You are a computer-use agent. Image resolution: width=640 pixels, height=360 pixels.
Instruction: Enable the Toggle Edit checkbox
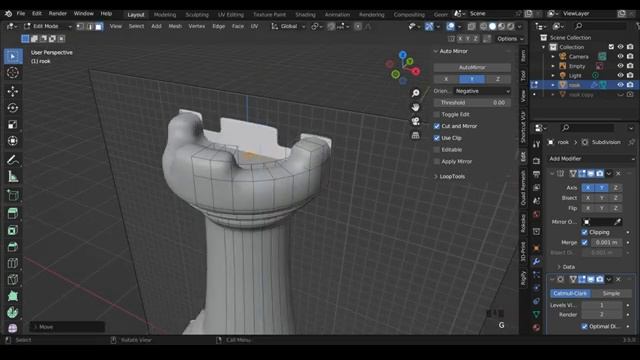click(x=437, y=114)
